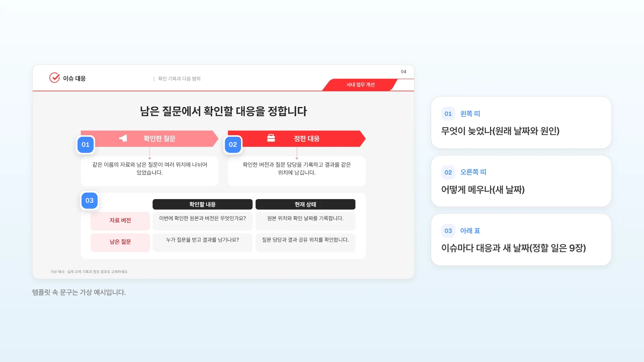The height and width of the screenshot is (362, 644).
Task: Click the text 어떻게 메우나(새 날짜)
Action: tap(483, 190)
